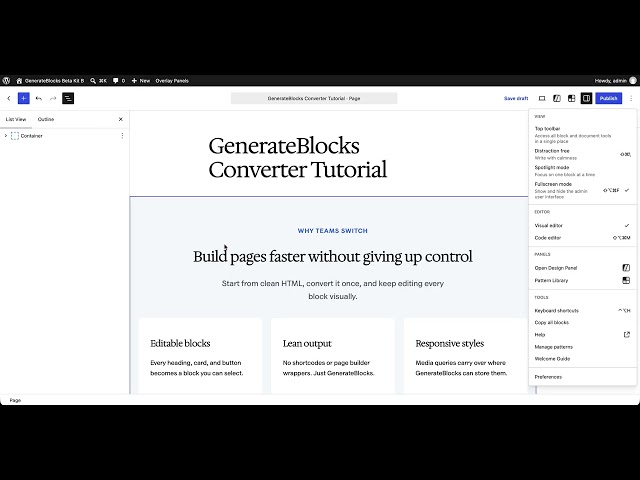Choose Open Design Panel menu item
This screenshot has height=480, width=640.
pos(582,268)
